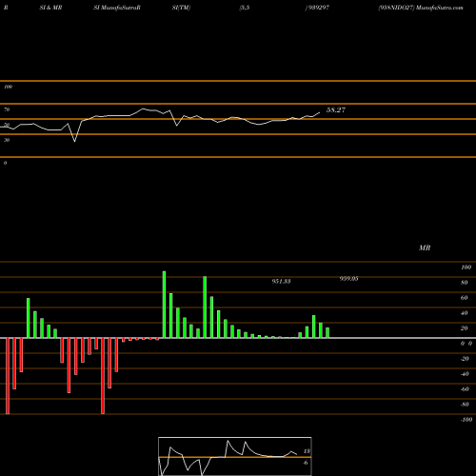Click the MR panel title label
This screenshot has height=476, width=476.
coord(425,248)
